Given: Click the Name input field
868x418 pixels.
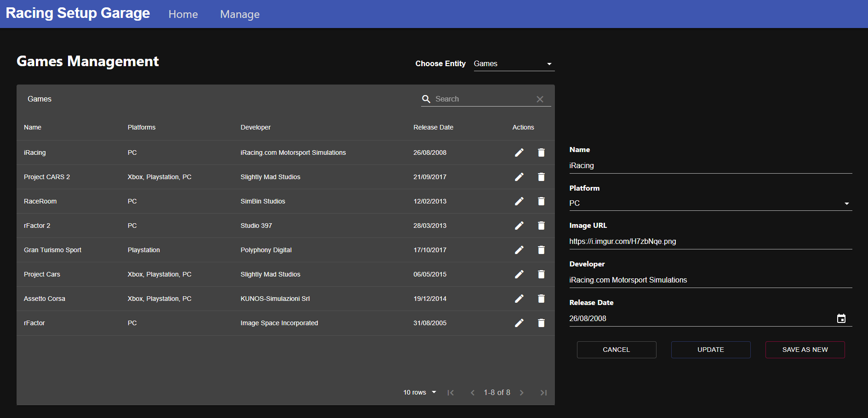Looking at the screenshot, I should (x=710, y=165).
